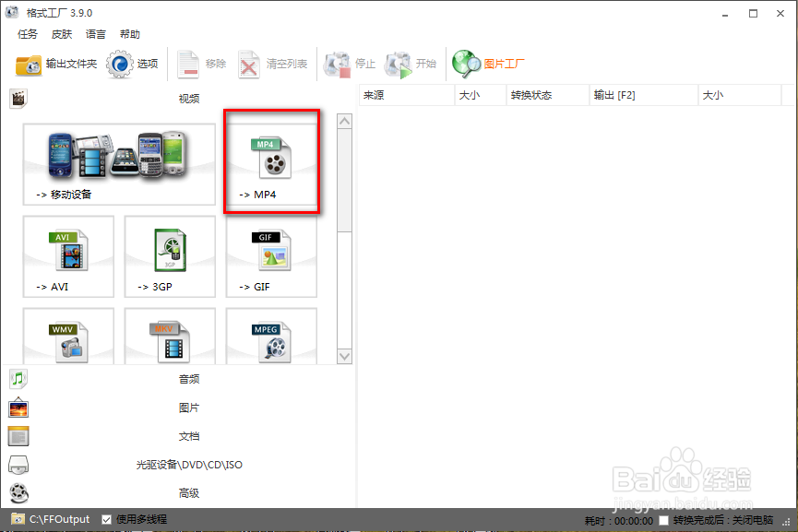
Task: Select the WMV conversion tile
Action: (68, 337)
